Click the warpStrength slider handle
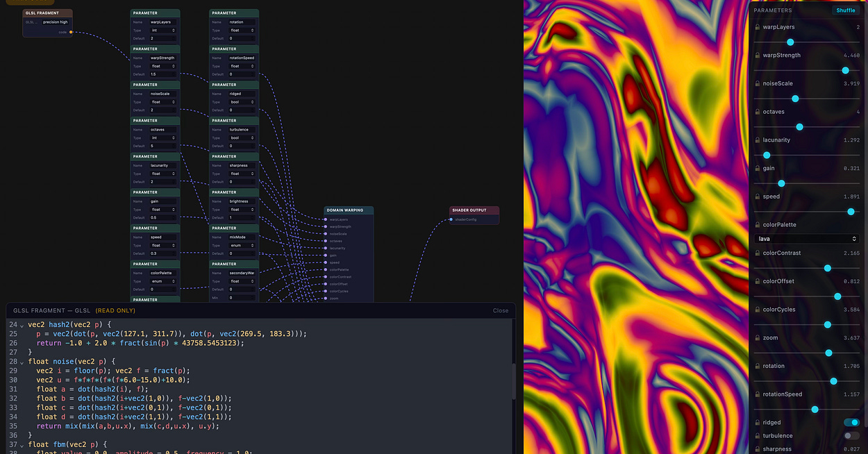 tap(845, 70)
